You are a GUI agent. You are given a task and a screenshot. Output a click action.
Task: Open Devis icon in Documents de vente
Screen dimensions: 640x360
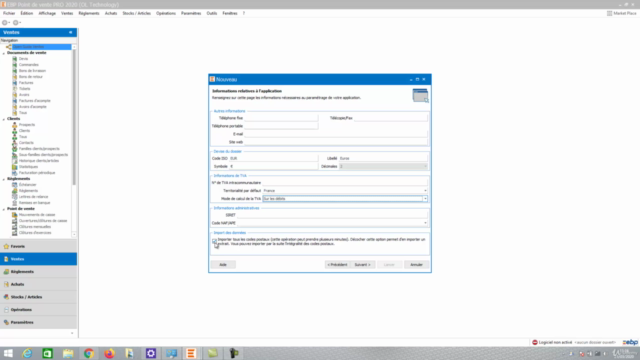click(x=15, y=59)
